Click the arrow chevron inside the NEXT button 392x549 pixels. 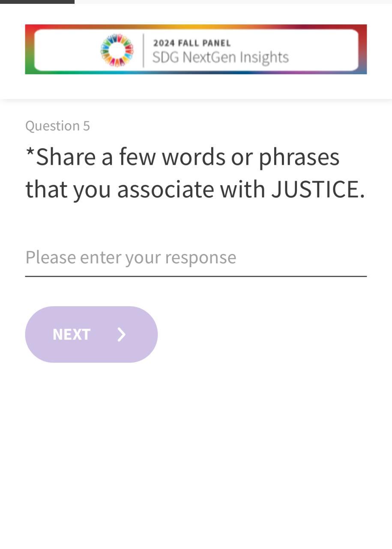tap(122, 335)
